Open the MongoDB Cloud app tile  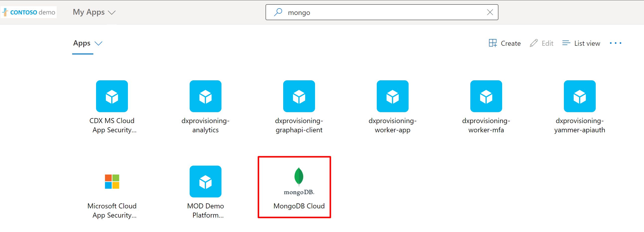pyautogui.click(x=299, y=187)
